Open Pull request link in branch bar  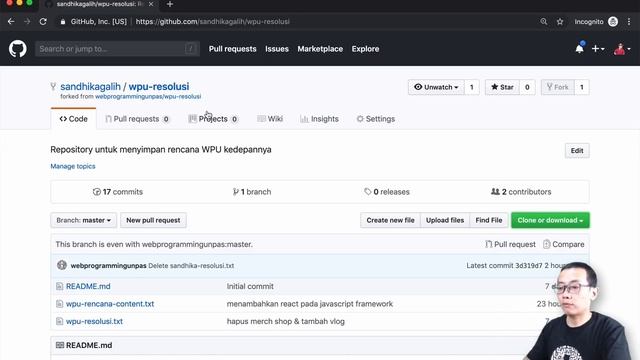point(510,244)
